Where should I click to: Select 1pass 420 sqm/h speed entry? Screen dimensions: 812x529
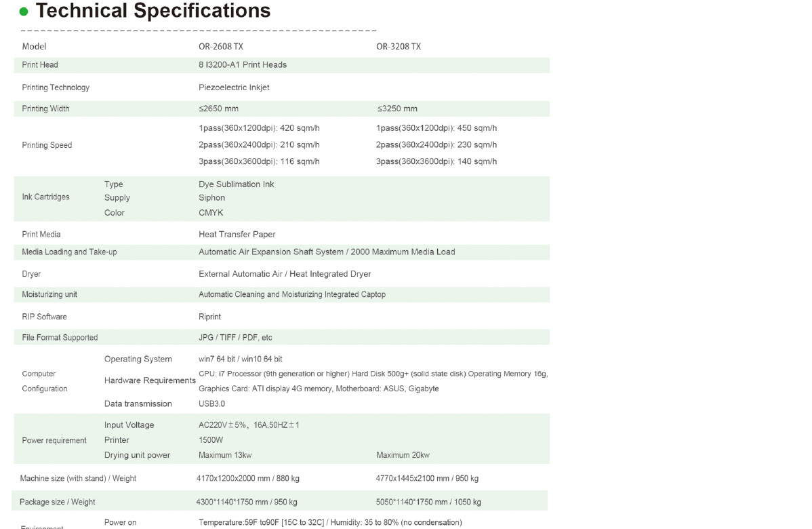click(x=259, y=128)
